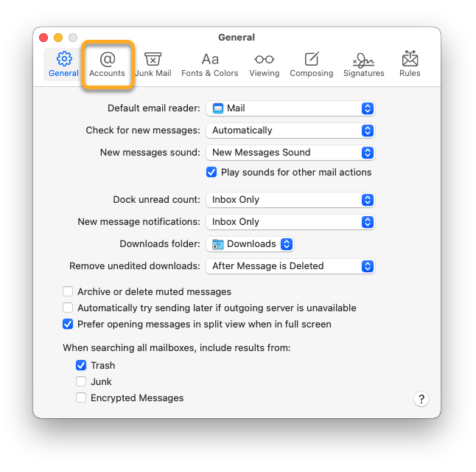This screenshot has height=472, width=476.
Task: Click the help question mark button
Action: pos(421,399)
